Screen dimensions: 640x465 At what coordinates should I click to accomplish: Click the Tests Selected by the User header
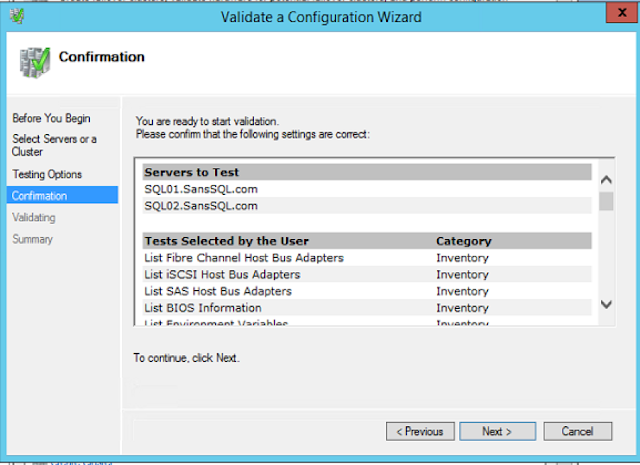pyautogui.click(x=227, y=241)
